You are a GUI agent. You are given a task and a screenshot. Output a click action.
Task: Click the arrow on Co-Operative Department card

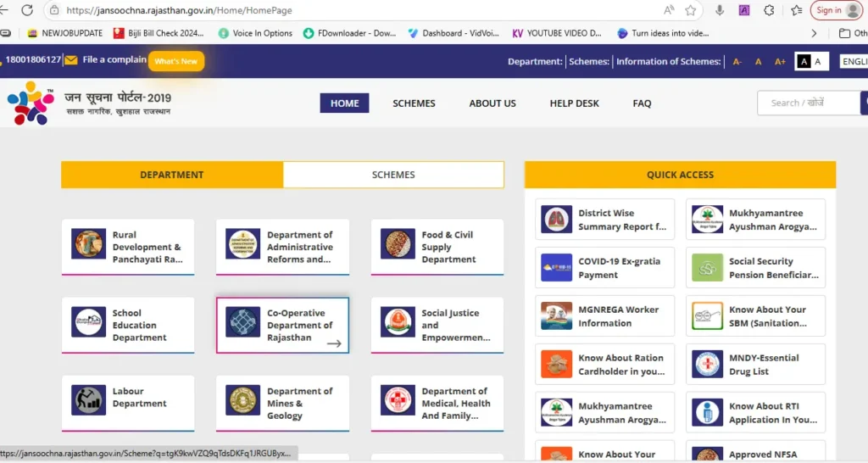334,343
